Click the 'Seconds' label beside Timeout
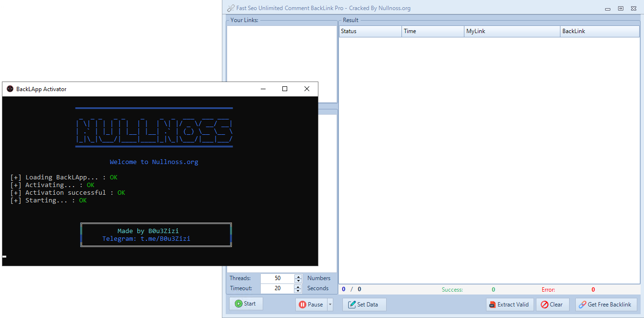The height and width of the screenshot is (318, 644). [x=318, y=288]
